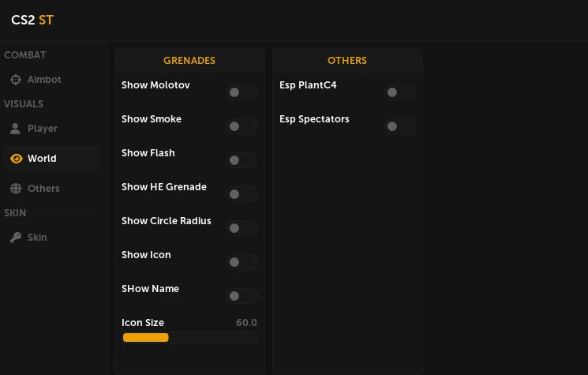
Task: Turn on Show Smoke switch
Action: point(242,126)
